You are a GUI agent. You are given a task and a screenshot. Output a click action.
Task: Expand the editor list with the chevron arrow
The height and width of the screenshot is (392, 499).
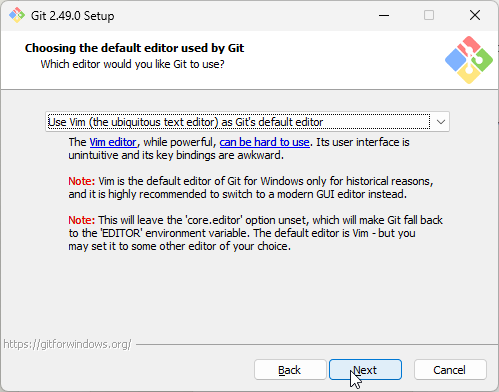coord(441,122)
